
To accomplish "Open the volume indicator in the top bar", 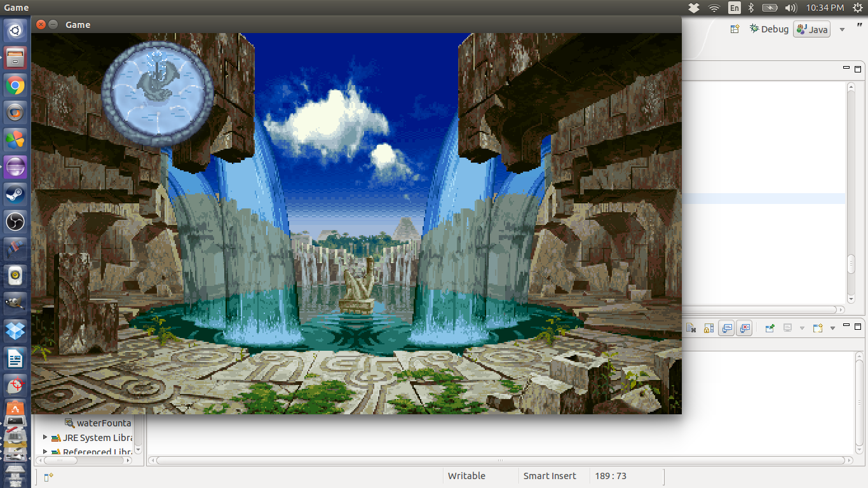I will 790,8.
